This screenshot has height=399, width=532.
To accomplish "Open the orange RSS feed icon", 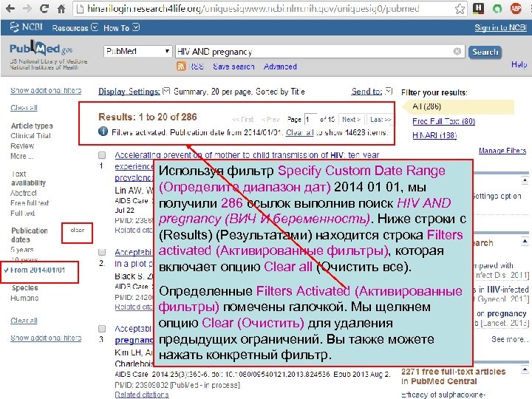I will pyautogui.click(x=181, y=66).
